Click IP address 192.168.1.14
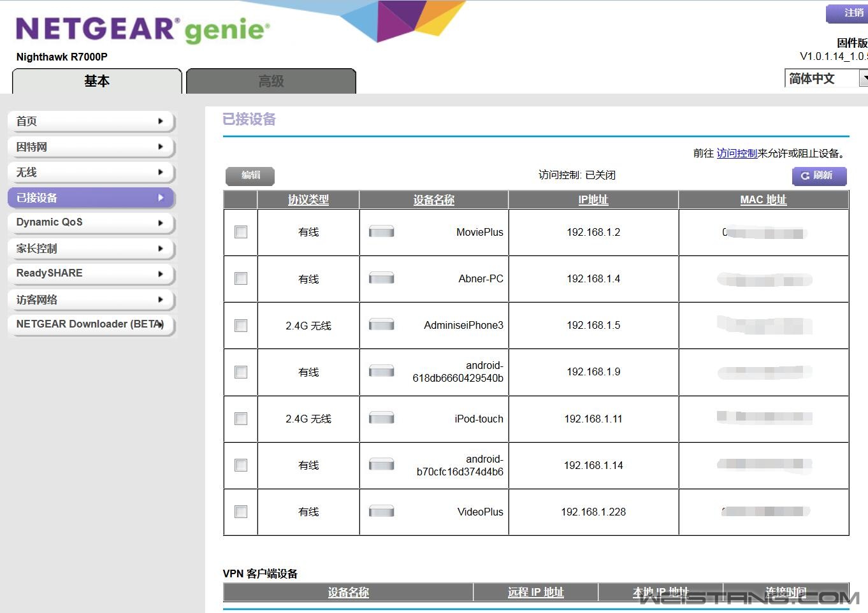This screenshot has height=613, width=868. (593, 465)
